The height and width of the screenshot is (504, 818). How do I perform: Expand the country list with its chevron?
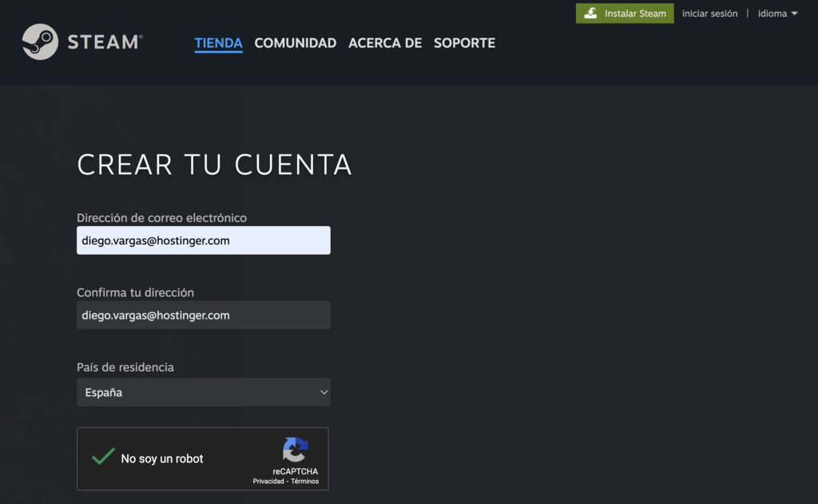pos(323,392)
